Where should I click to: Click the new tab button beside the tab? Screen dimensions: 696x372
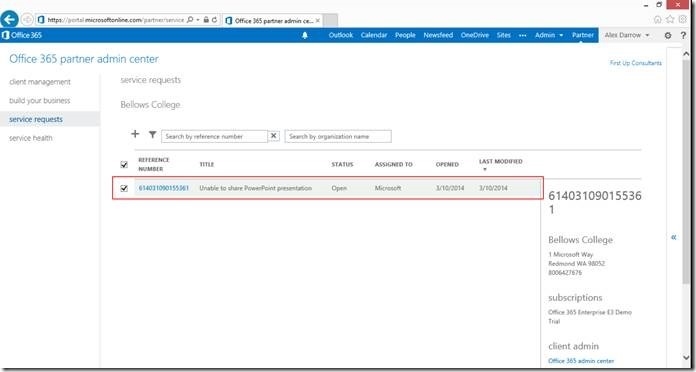pyautogui.click(x=330, y=20)
